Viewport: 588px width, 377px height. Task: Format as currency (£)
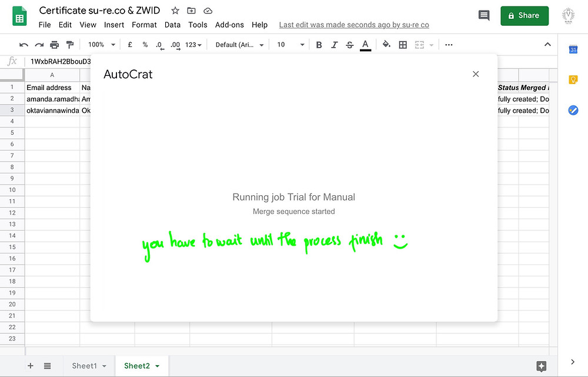130,45
